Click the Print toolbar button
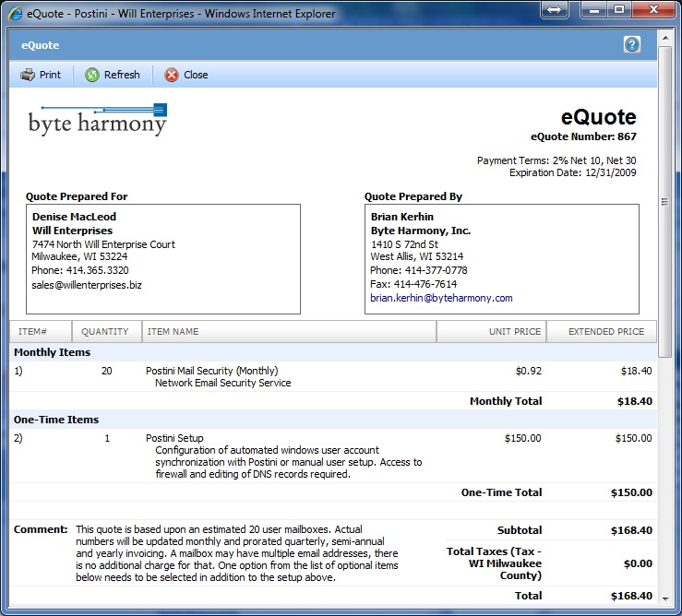 pos(41,75)
